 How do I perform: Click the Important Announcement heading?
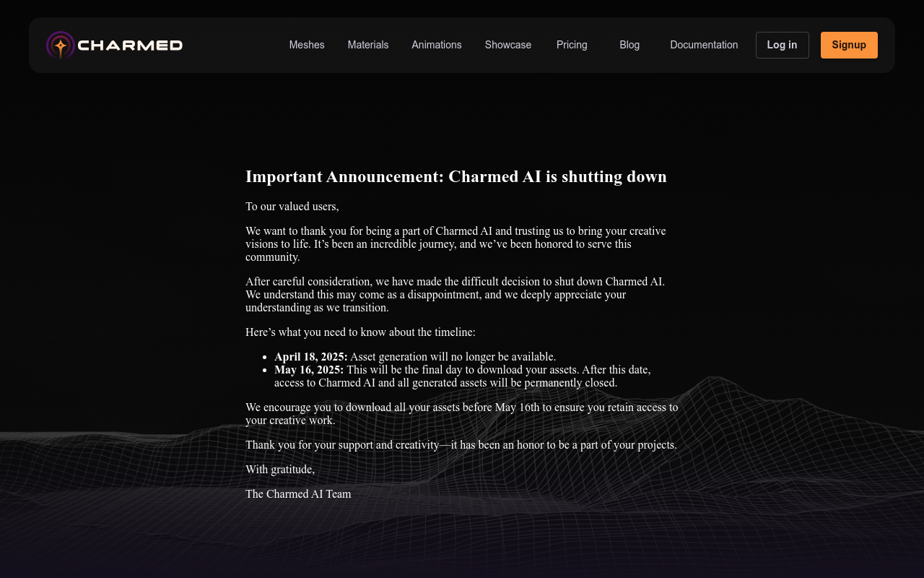click(456, 176)
